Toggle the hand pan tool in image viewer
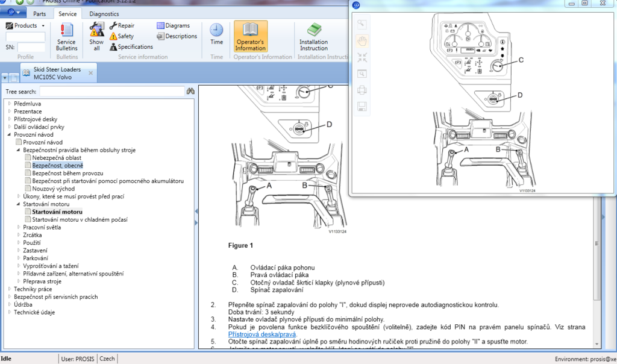Screen dimensions: 617x364 tap(362, 40)
